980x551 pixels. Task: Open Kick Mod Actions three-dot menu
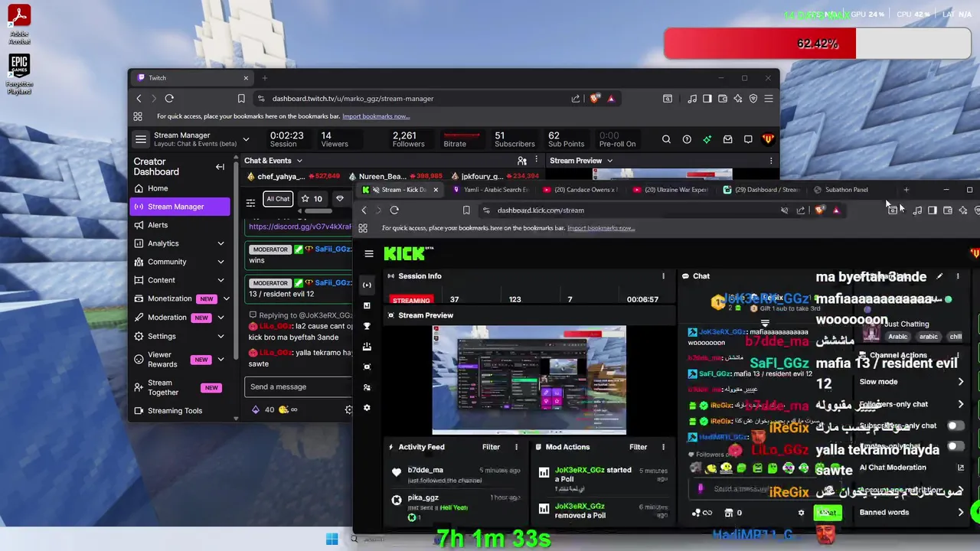click(x=663, y=447)
